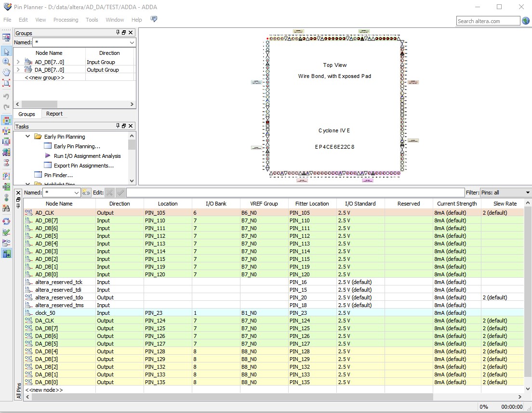Select the Pin Finder... task

(x=58, y=175)
